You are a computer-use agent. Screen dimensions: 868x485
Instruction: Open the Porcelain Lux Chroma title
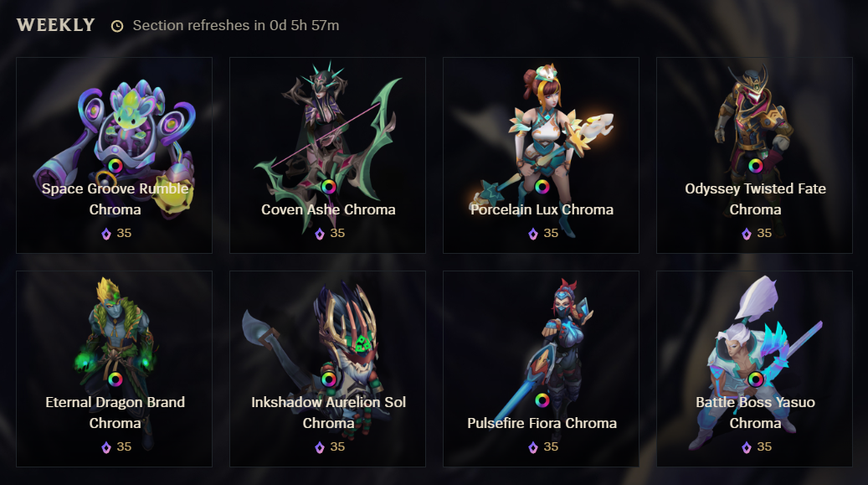click(x=542, y=209)
